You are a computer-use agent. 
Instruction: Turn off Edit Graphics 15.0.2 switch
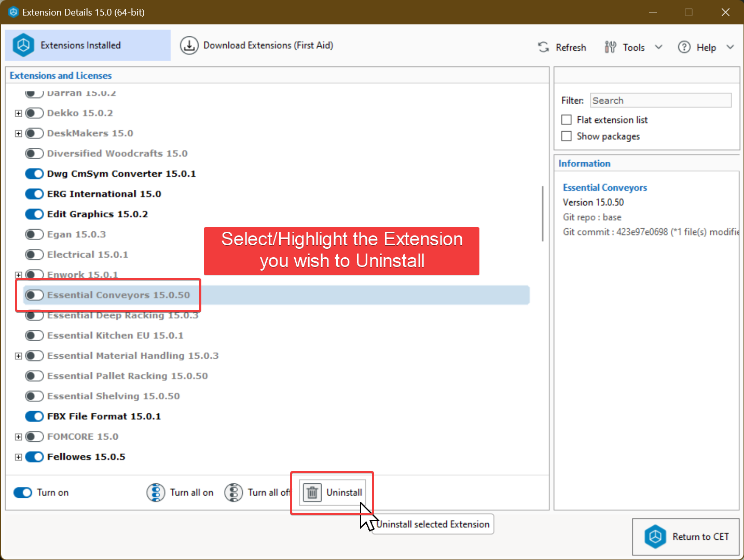34,214
